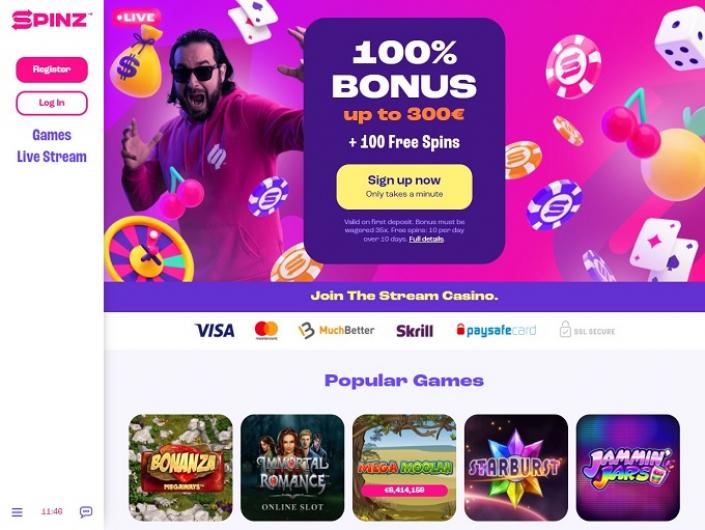Click the Skrill payment logo
This screenshot has width=705, height=530.
pyautogui.click(x=415, y=331)
